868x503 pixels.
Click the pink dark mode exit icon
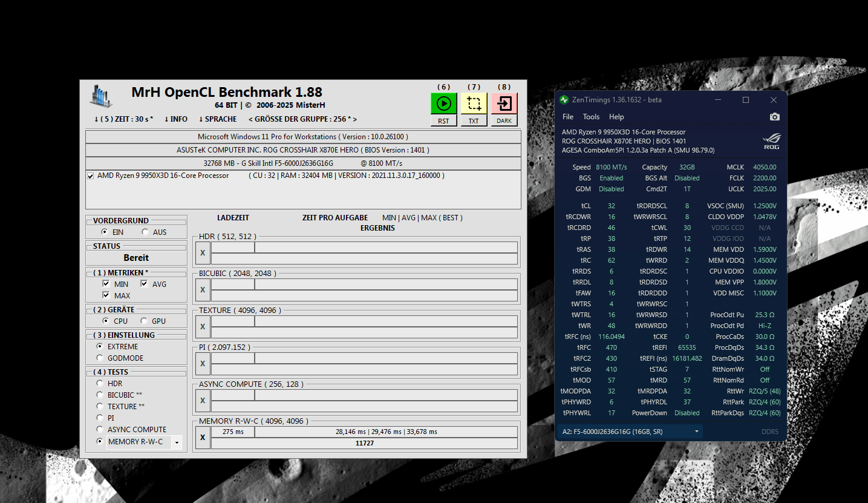click(504, 104)
